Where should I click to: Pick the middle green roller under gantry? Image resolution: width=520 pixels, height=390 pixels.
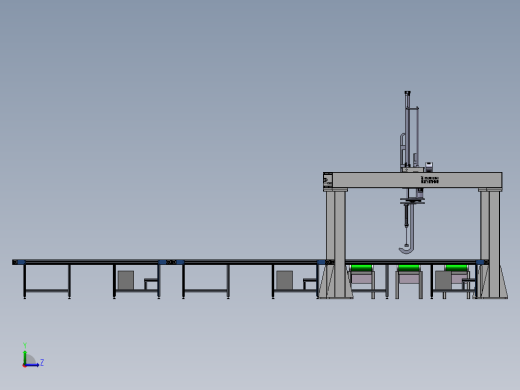[409, 268]
